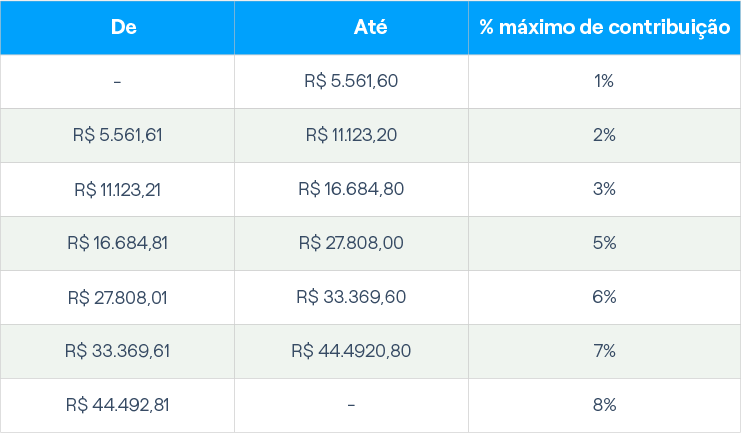Click the R$ 16.684,81 cell
Screen dimensions: 741x433
(x=118, y=243)
